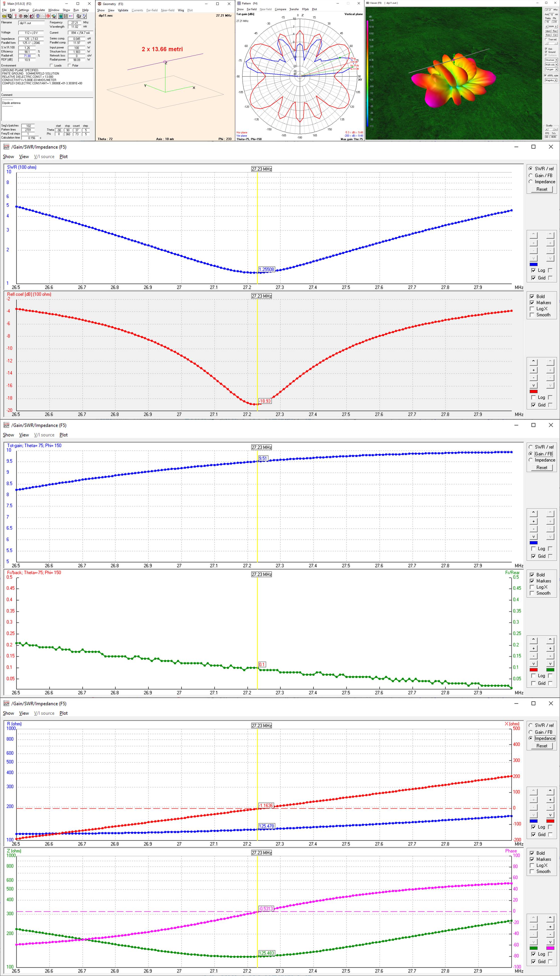Click the geometry wireframe cube icon

(20, 16)
